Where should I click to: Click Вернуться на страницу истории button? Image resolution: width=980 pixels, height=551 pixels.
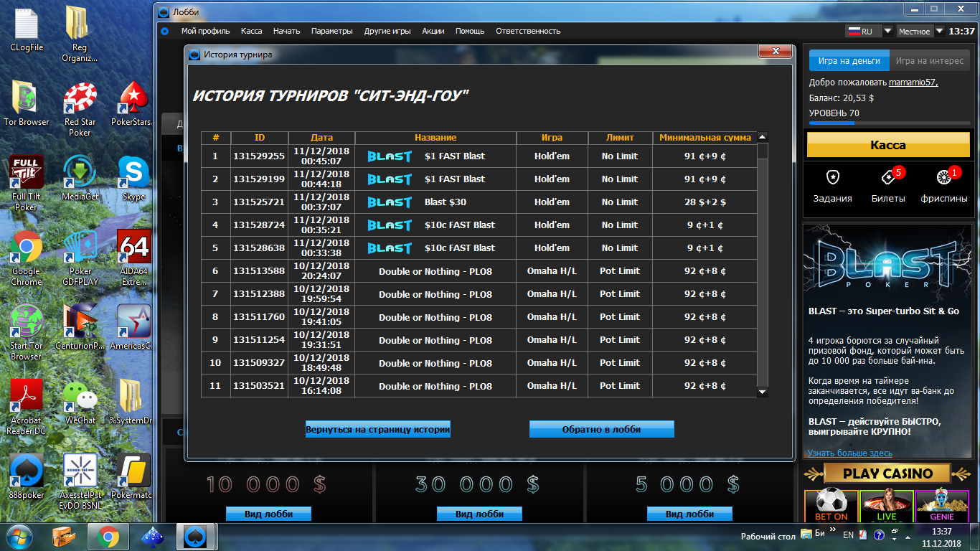377,429
